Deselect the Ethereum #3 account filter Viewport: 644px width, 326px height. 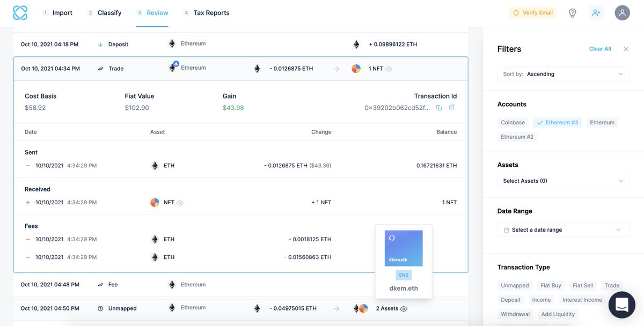pyautogui.click(x=557, y=122)
